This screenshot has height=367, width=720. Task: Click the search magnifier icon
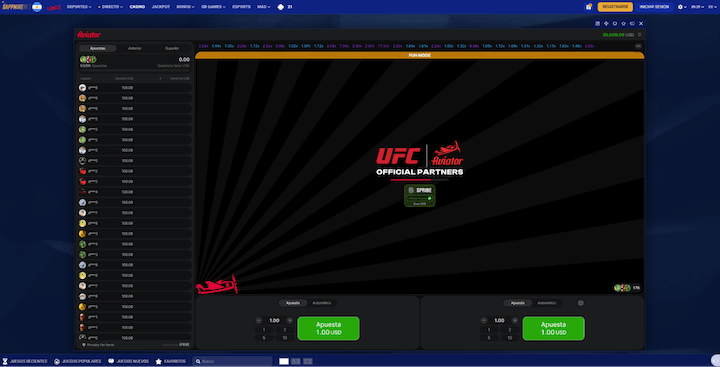point(198,361)
